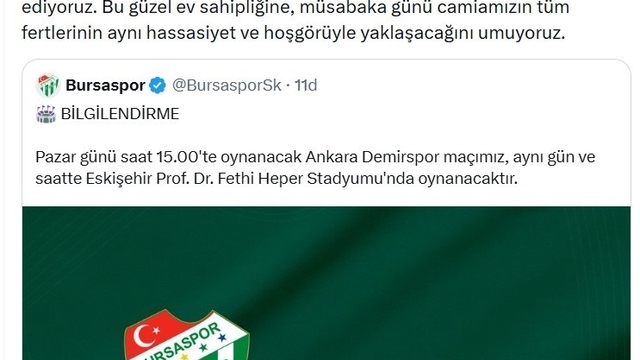Click the line beginning 'ediyoruz. Bu güzel ev'

[295, 8]
